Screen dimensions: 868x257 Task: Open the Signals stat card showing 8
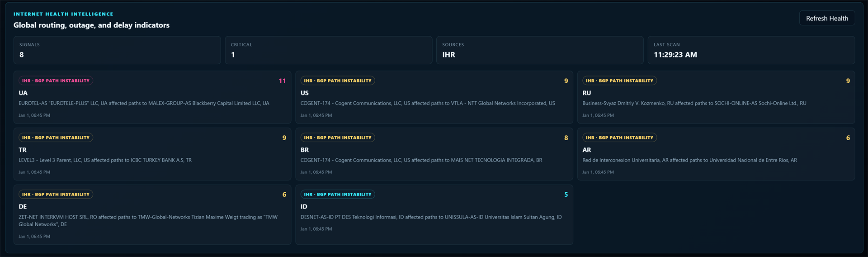click(x=117, y=50)
